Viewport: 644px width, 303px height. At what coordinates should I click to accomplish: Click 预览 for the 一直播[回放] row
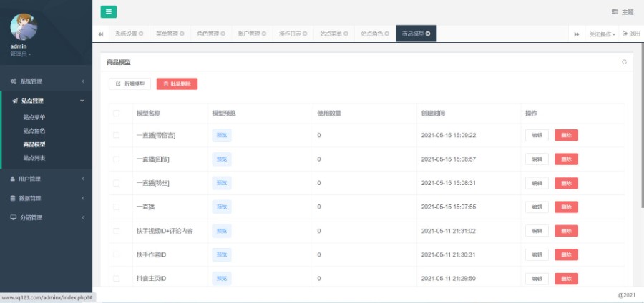point(222,159)
